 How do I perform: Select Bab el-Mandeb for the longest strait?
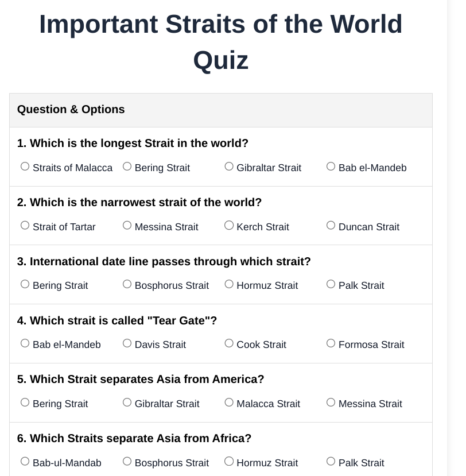(x=331, y=167)
